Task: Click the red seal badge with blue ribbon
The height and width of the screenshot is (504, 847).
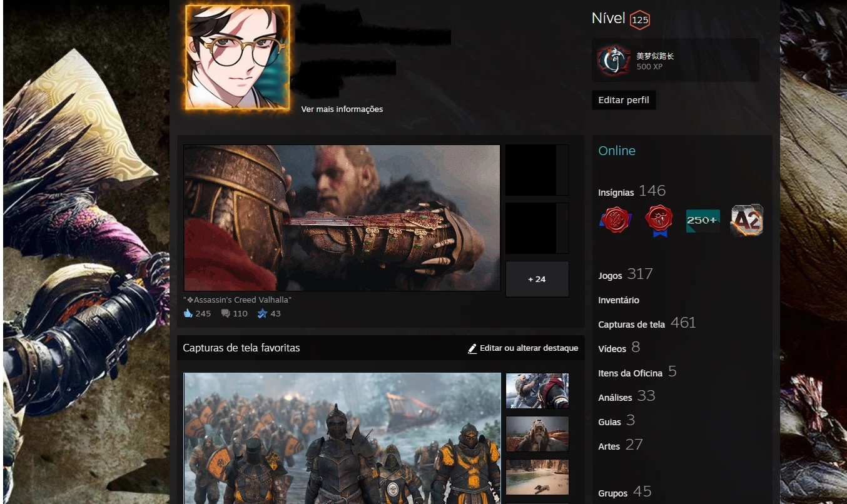Action: [659, 221]
